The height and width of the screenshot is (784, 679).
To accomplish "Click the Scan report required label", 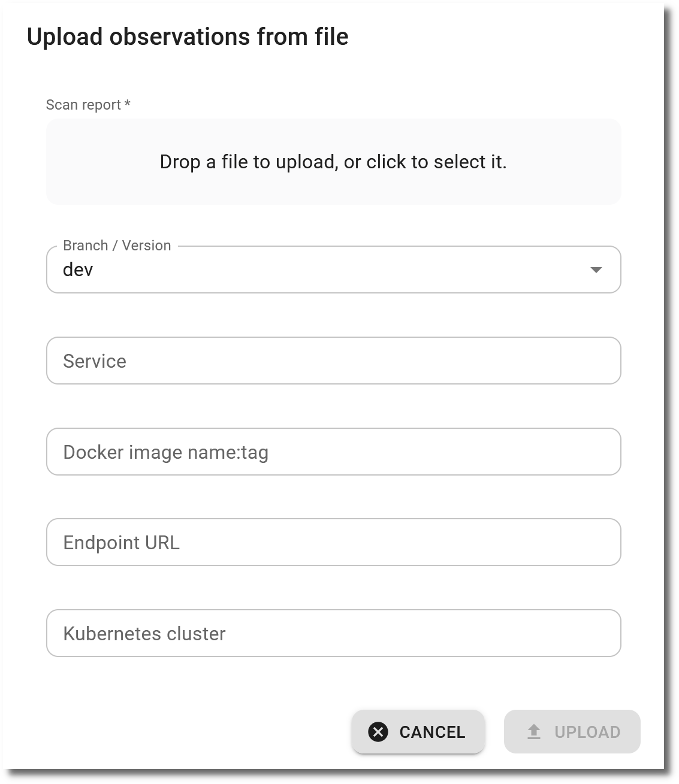I will click(x=89, y=105).
